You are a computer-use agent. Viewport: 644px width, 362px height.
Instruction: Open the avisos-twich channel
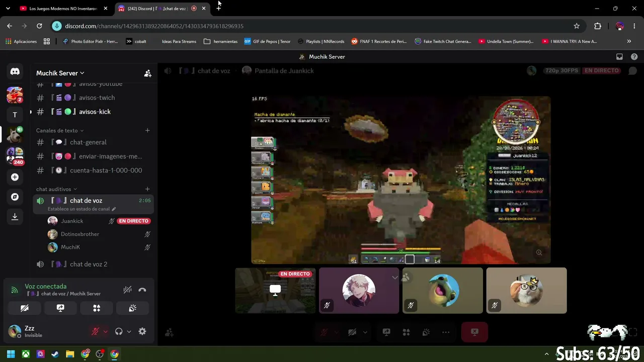click(x=94, y=98)
